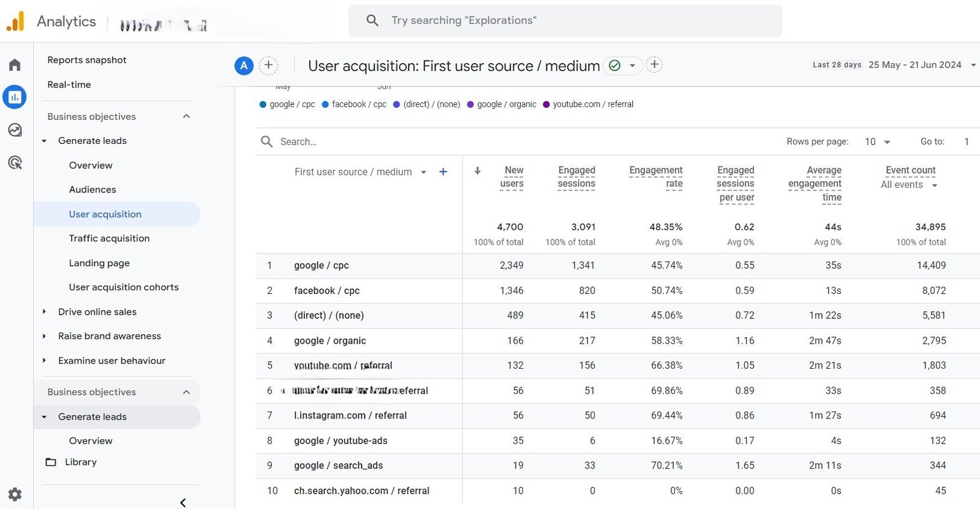980x509 pixels.
Task: Collapse the left navigation panel
Action: click(183, 502)
